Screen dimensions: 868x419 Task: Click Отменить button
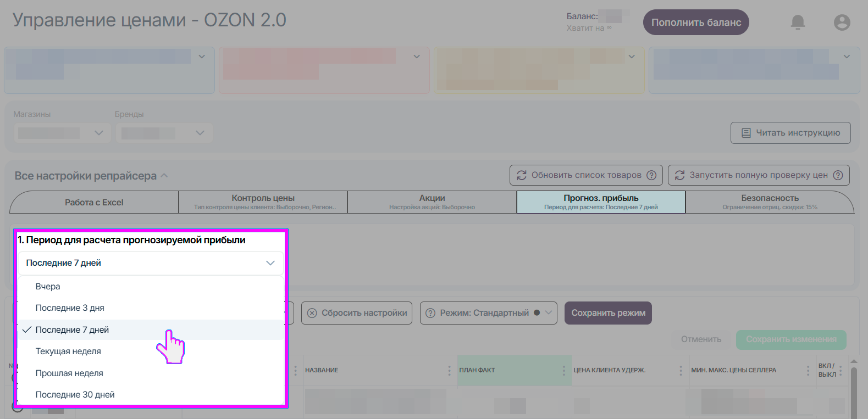pos(701,339)
